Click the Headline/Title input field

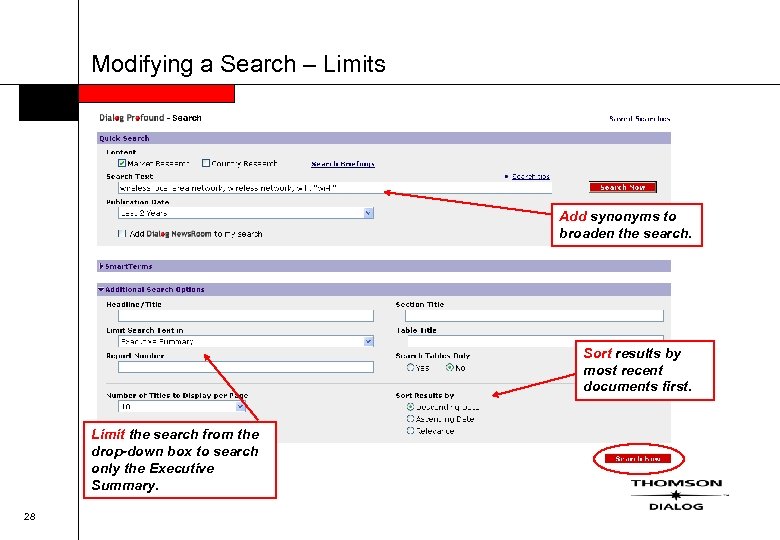[x=246, y=316]
